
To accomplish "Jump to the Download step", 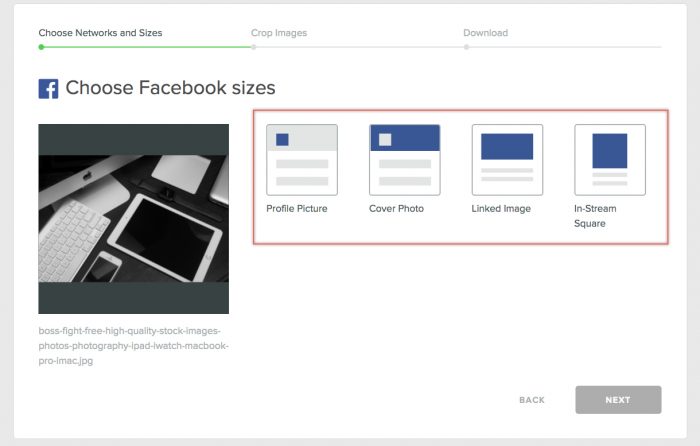I will [485, 33].
